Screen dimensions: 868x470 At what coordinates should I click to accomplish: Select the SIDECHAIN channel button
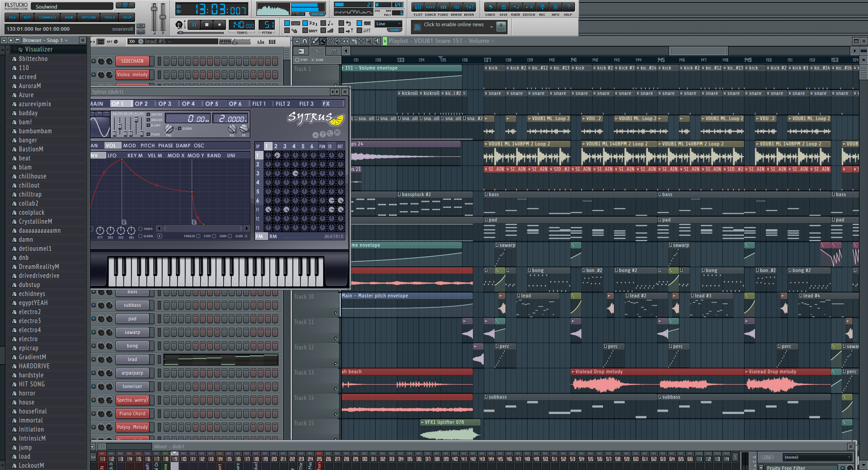132,61
